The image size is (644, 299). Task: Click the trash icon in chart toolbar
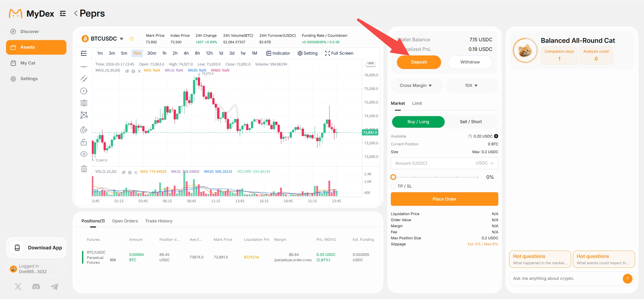[x=84, y=169]
